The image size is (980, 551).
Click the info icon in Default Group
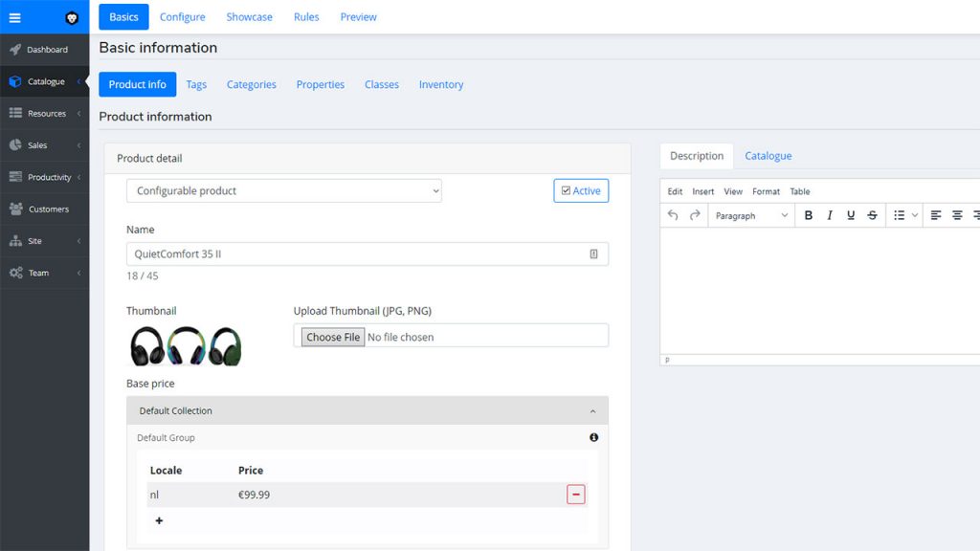pyautogui.click(x=593, y=437)
